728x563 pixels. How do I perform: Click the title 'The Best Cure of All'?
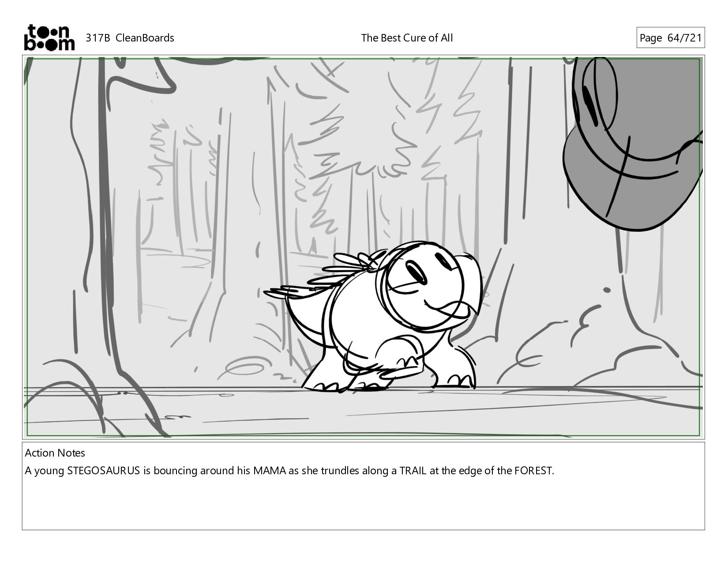(x=407, y=38)
